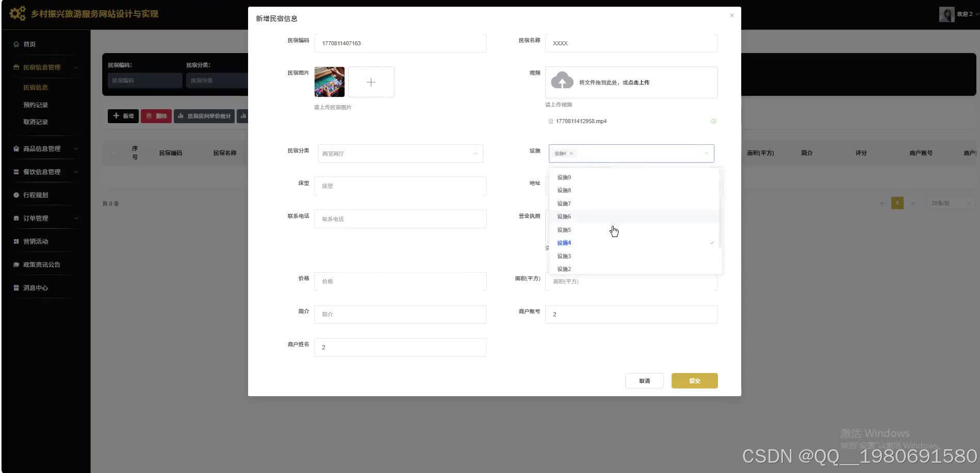Screen dimensions: 980x473
Task: Open 取消记录 in the sidebar
Action: click(36, 122)
